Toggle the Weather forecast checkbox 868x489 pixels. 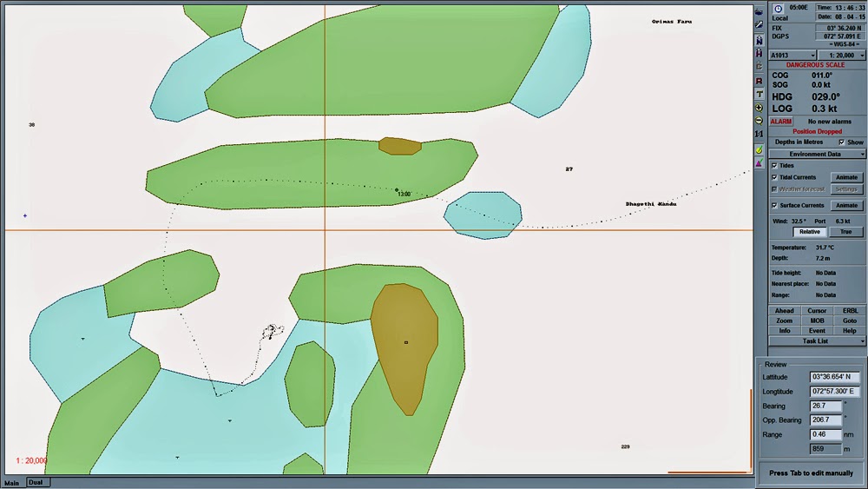(774, 189)
